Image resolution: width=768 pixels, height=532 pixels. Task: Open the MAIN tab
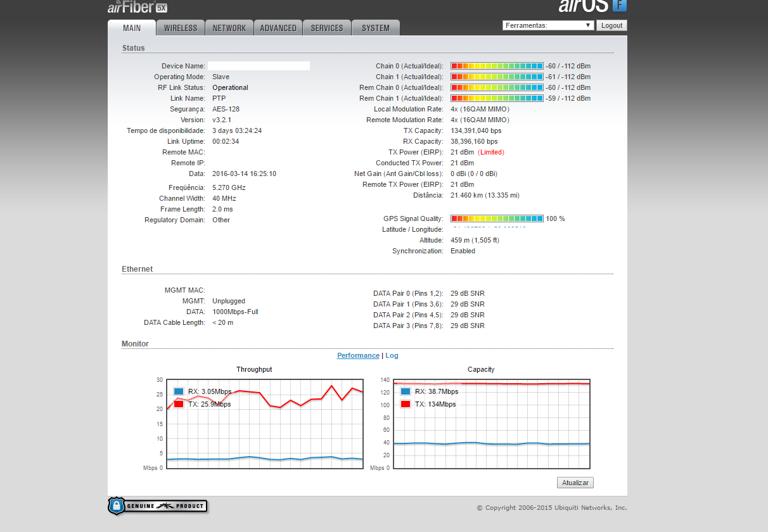coord(132,28)
